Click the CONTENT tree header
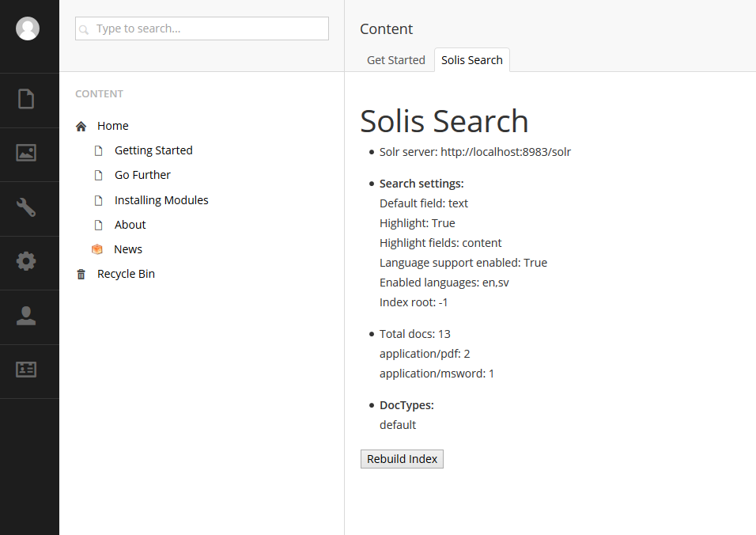Screen dimensions: 756x535 point(100,94)
